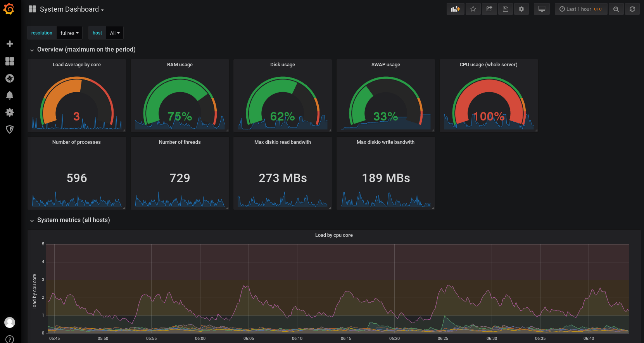The height and width of the screenshot is (343, 644).
Task: Open the Grafana home logo
Action: 9,9
